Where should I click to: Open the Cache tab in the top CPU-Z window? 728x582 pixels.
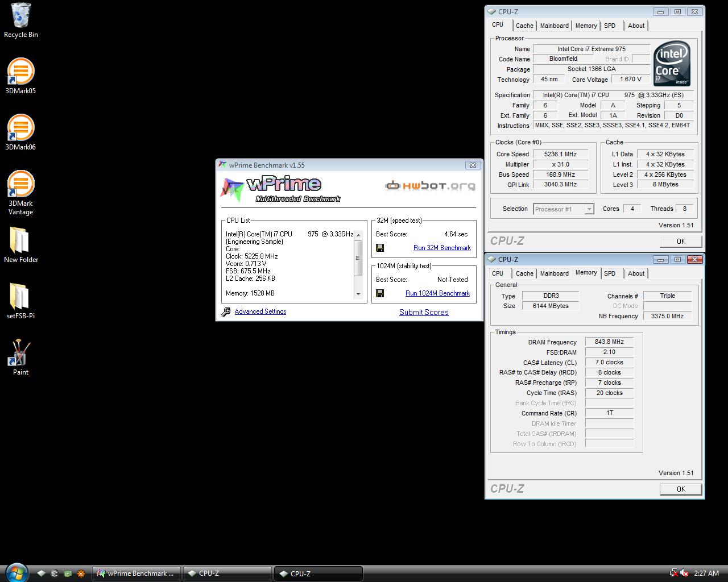(x=524, y=26)
